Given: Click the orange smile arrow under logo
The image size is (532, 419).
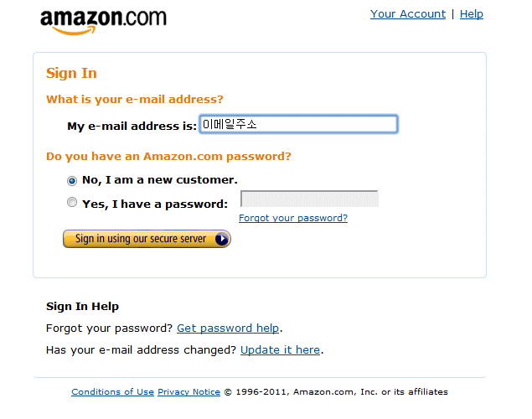Looking at the screenshot, I should (74, 31).
